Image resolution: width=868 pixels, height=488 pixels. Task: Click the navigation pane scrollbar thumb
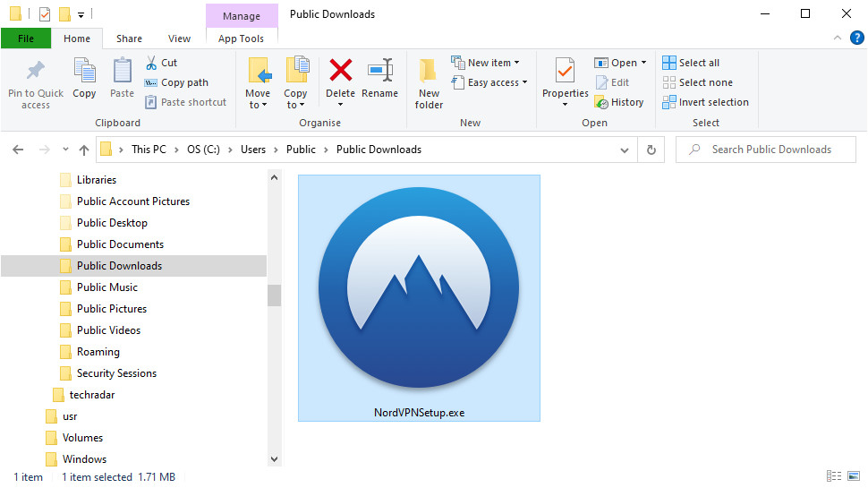tap(274, 295)
